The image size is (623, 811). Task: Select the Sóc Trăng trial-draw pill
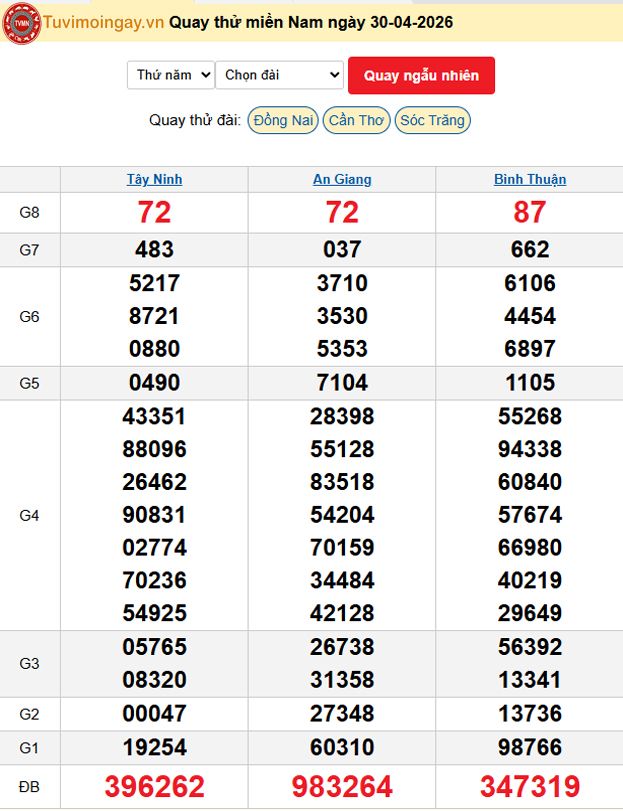[433, 121]
